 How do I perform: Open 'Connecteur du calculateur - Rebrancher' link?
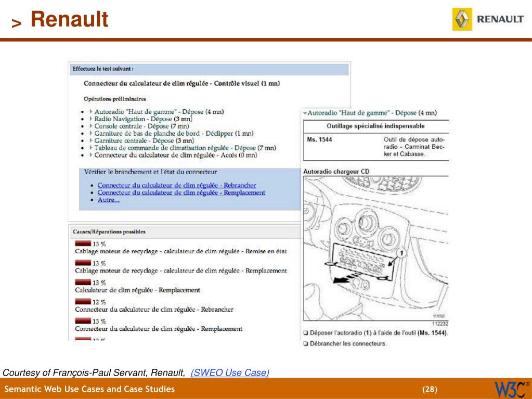click(x=177, y=185)
